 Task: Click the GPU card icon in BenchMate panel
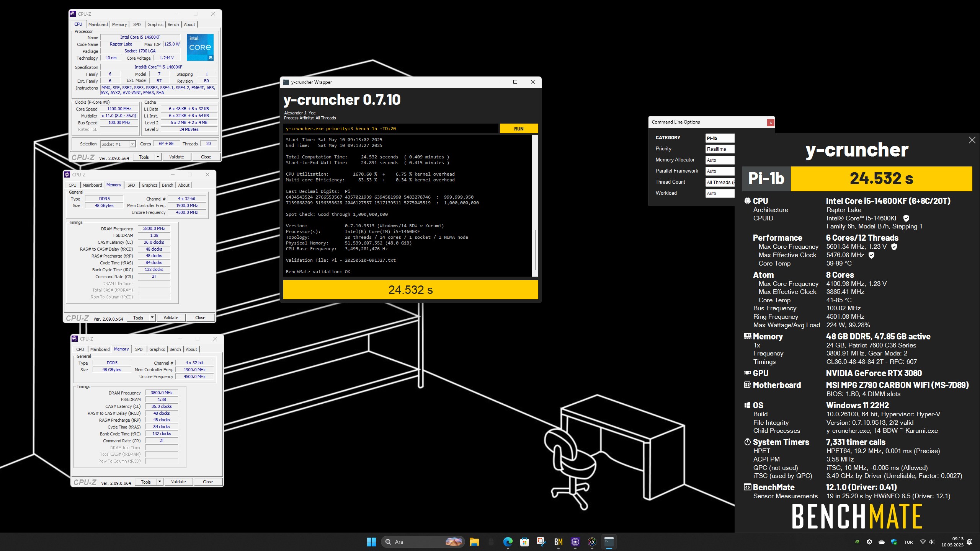pos(747,373)
